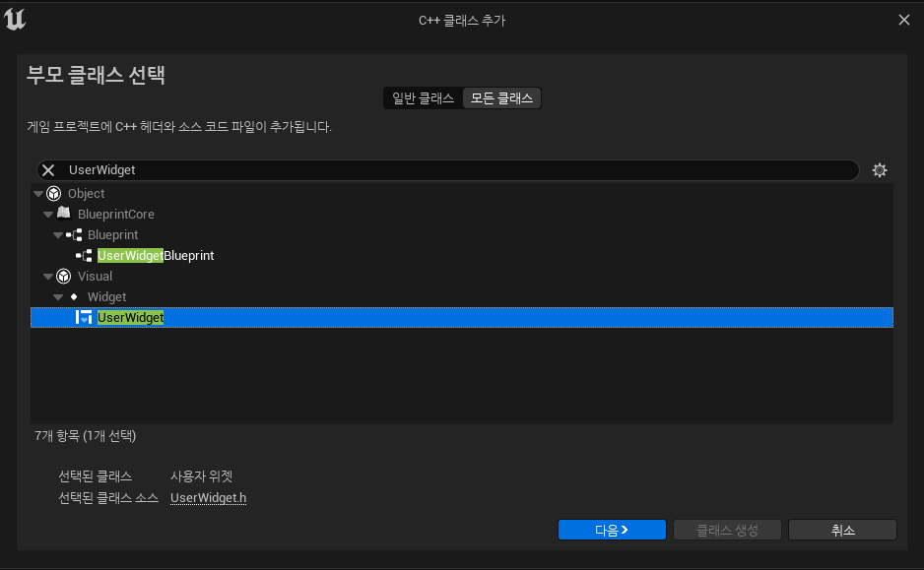Select the UserWidgetBlueprint class row
Image resolution: width=924 pixels, height=570 pixels.
coord(462,256)
